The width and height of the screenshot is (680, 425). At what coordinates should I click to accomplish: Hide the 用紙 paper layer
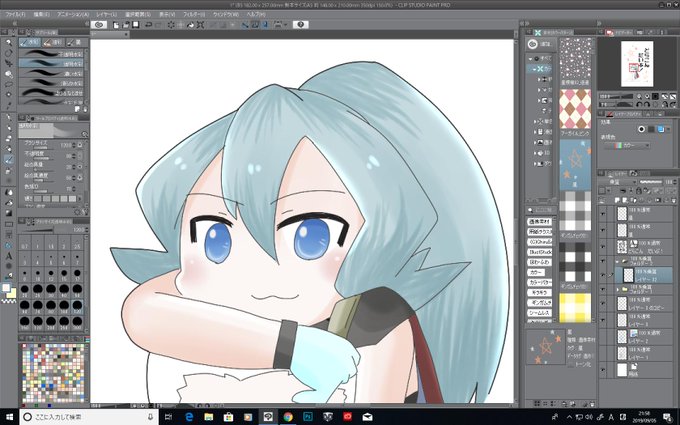click(x=602, y=369)
